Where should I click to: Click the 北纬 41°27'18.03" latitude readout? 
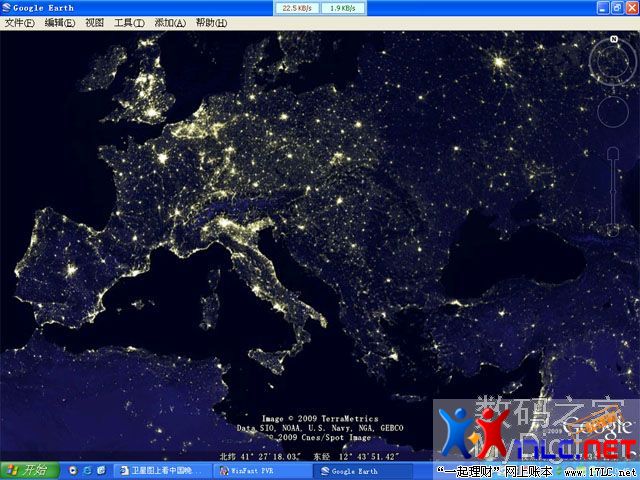pyautogui.click(x=260, y=456)
